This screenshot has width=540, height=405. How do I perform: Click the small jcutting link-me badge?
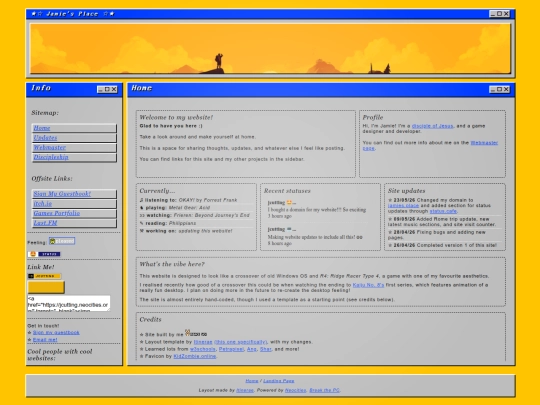pos(44,276)
